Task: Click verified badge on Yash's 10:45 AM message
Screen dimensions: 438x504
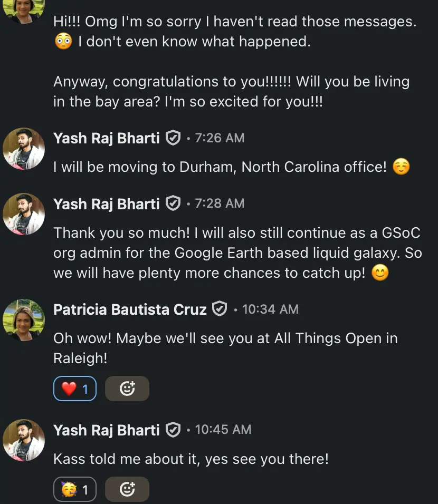Action: (173, 430)
